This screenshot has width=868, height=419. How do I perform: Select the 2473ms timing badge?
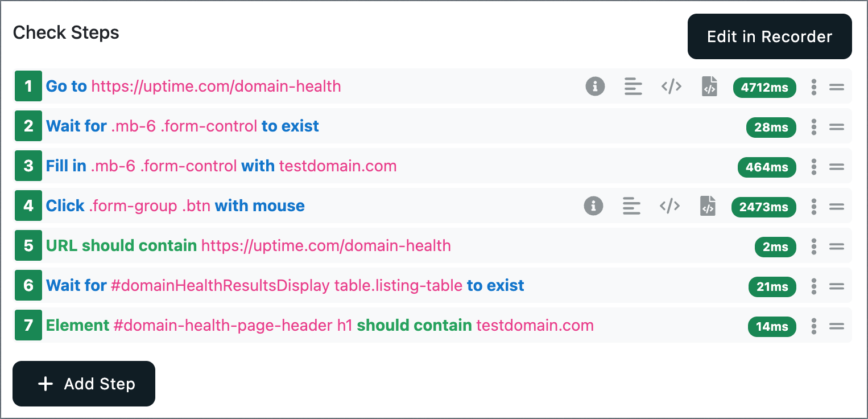coord(764,207)
